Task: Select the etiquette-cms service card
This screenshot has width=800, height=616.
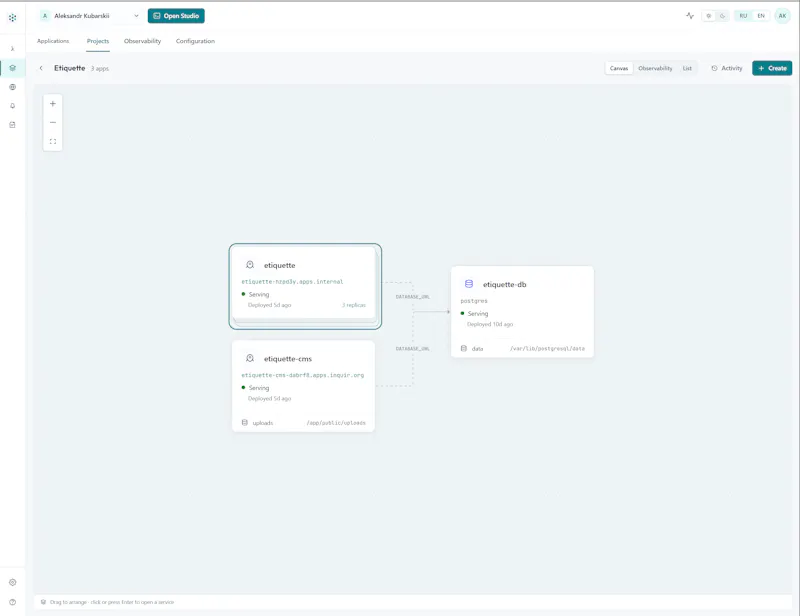Action: coord(303,386)
